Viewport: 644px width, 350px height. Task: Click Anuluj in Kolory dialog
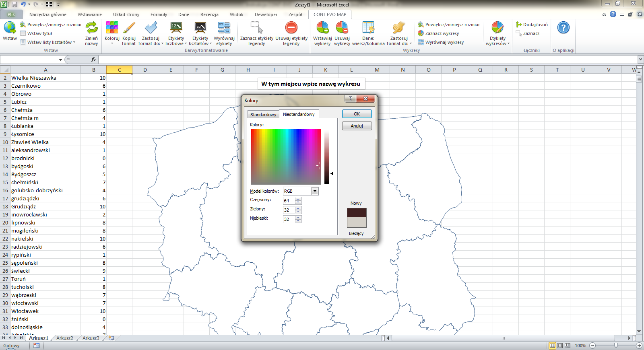coord(357,126)
